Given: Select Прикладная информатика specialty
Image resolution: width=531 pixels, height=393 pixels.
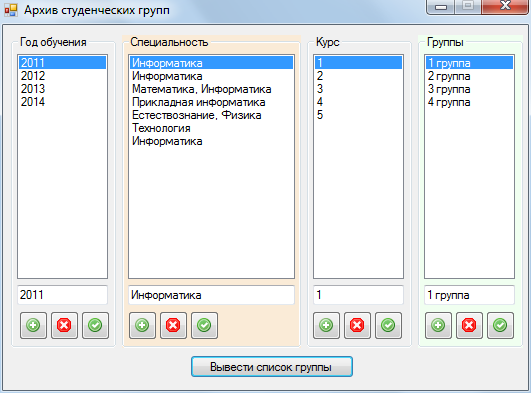Looking at the screenshot, I should click(x=212, y=102).
